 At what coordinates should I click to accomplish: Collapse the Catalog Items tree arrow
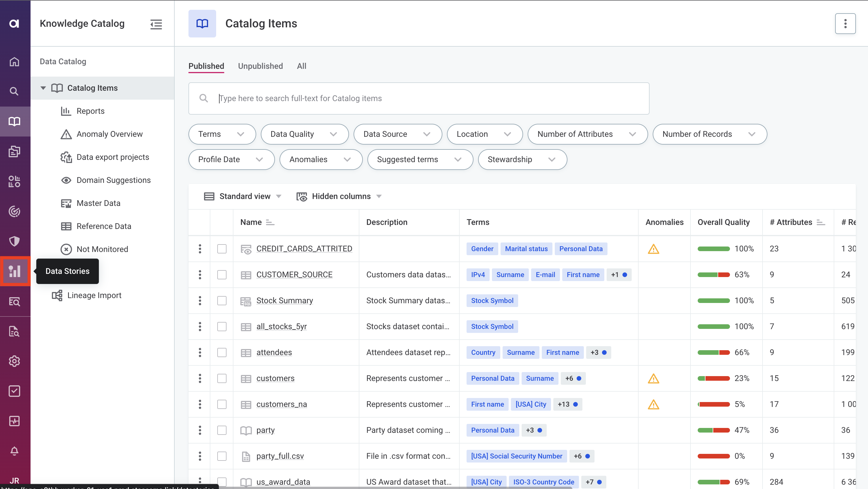point(43,88)
